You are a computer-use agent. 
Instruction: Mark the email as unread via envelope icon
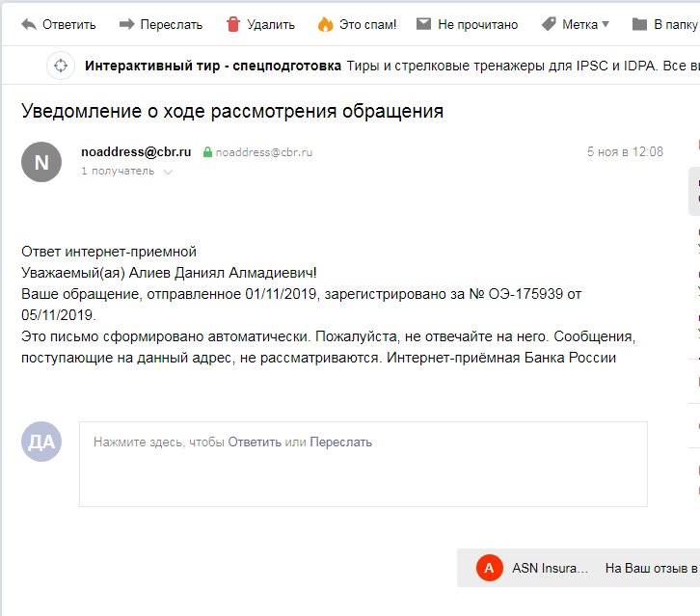coord(423,24)
